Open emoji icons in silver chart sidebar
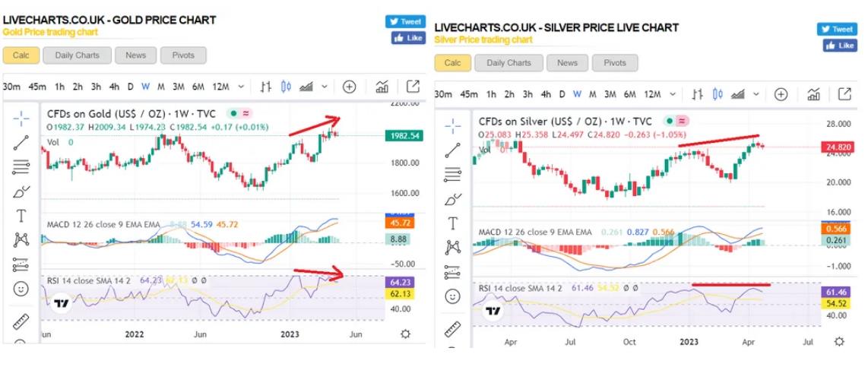This screenshot has width=868, height=367. point(453,296)
